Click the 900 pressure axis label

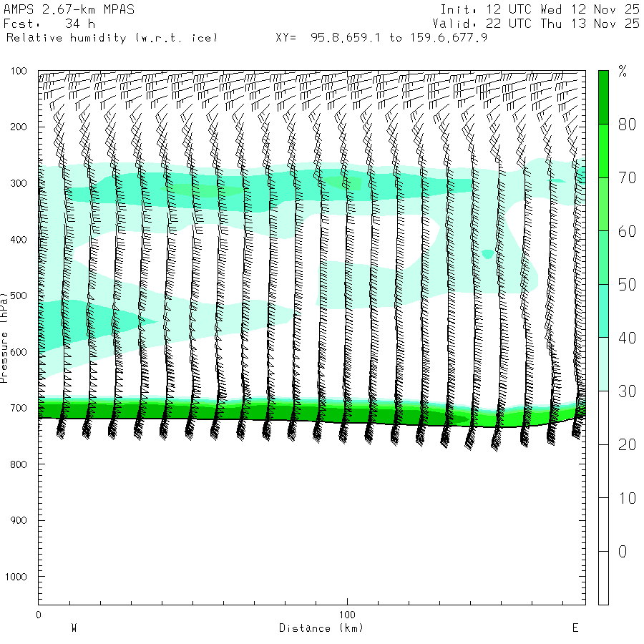click(19, 520)
